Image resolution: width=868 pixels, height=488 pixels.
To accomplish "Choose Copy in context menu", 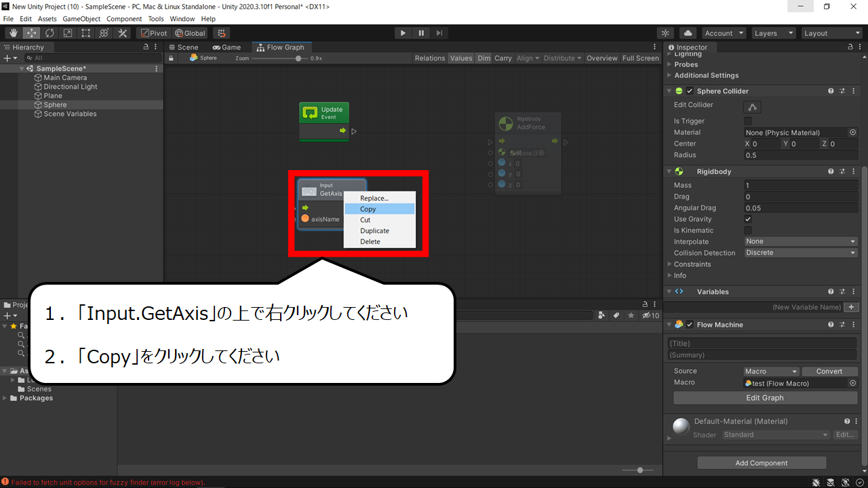I will point(379,209).
